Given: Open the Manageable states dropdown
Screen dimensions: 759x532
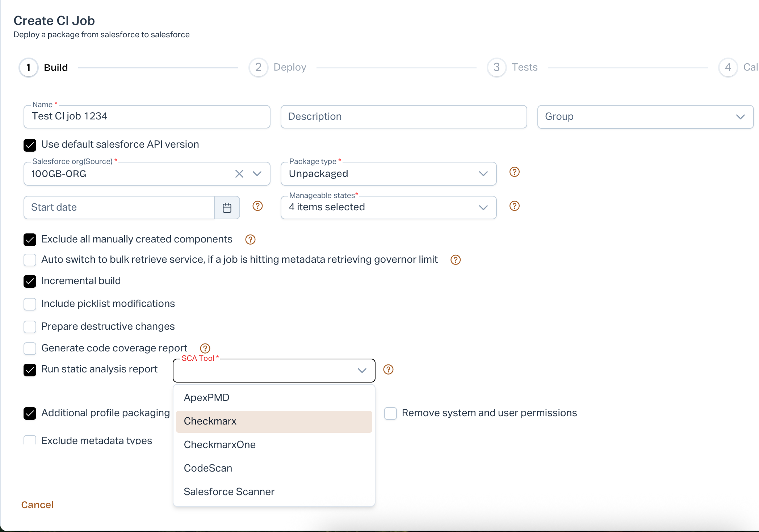Looking at the screenshot, I should 388,207.
